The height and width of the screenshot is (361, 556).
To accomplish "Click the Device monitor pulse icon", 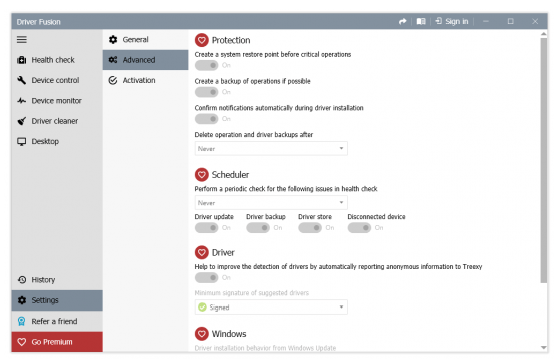I will (22, 101).
